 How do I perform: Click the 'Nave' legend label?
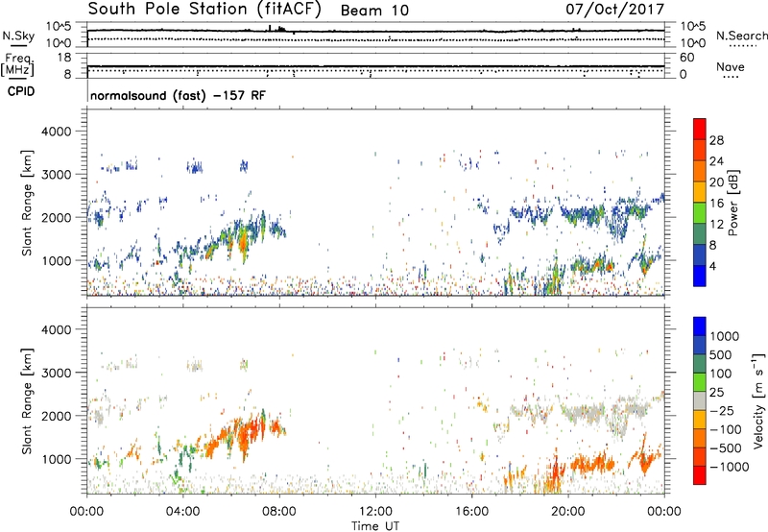(x=731, y=66)
